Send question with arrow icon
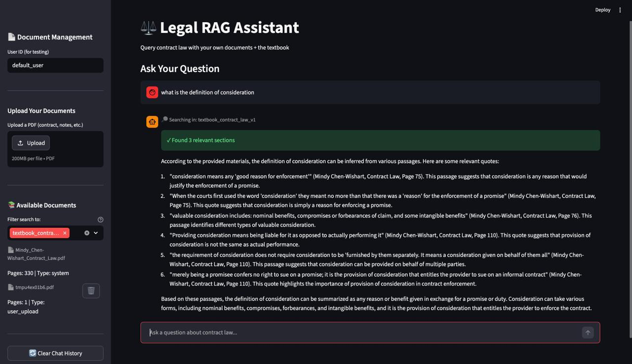Viewport: 632px width, 364px height. click(x=588, y=332)
